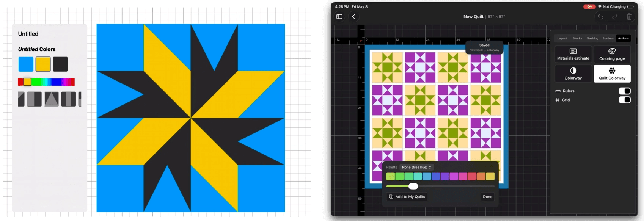This screenshot has height=221, width=644.
Task: Check the Not Charging battery icon
Action: (x=630, y=7)
